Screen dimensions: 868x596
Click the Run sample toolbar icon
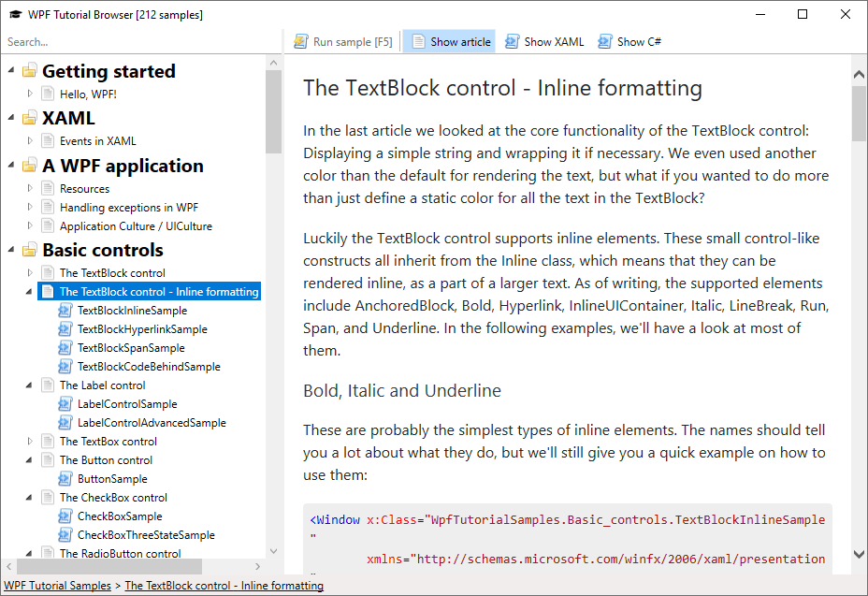(300, 40)
